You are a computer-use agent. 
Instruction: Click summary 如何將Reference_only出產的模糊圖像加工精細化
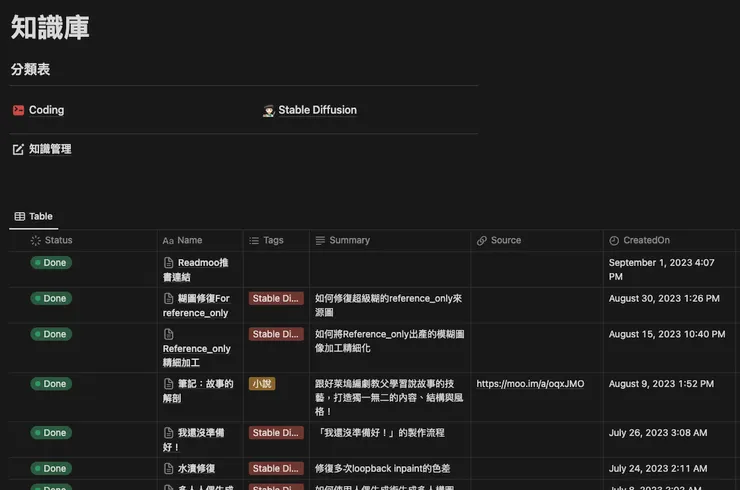click(x=390, y=341)
